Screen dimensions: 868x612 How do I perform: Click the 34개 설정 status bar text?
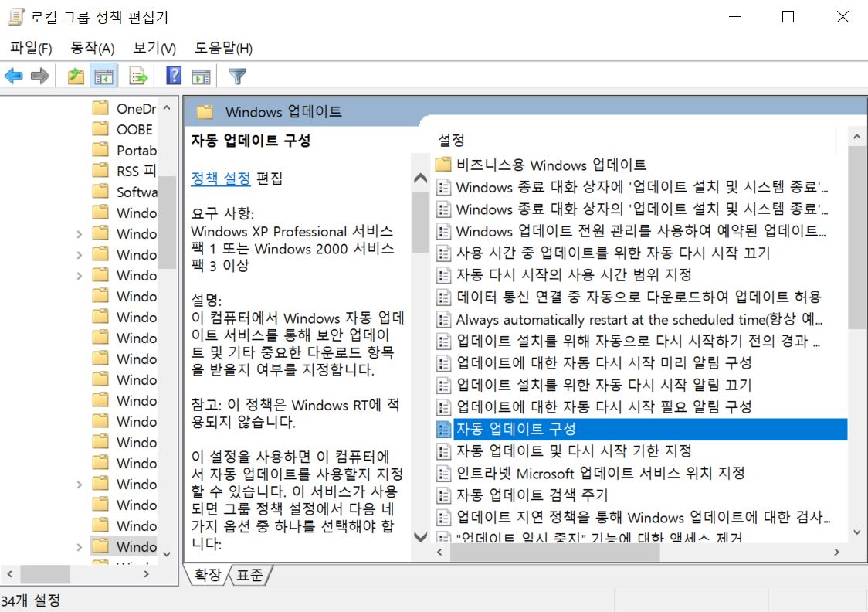tap(31, 600)
